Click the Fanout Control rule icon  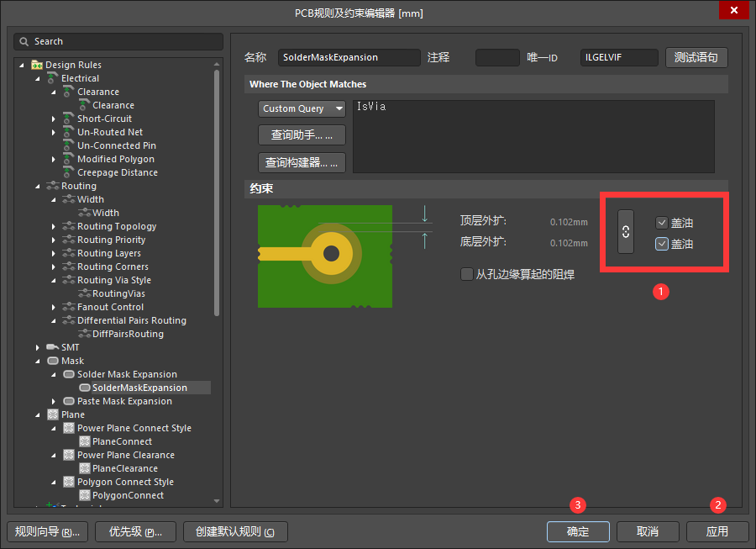click(69, 307)
